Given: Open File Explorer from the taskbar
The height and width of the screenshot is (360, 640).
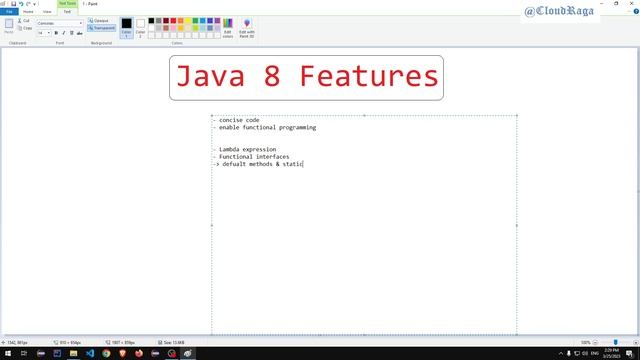Looking at the screenshot, I should (x=73, y=353).
